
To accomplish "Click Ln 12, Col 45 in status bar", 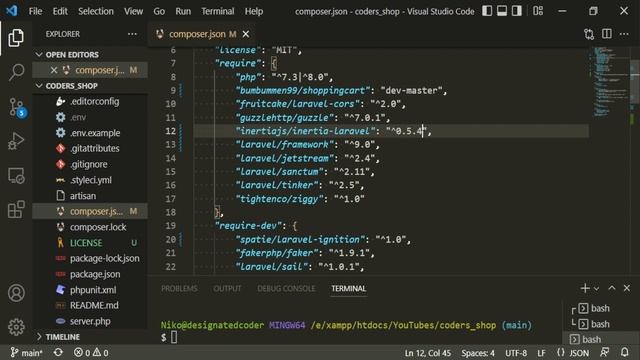I will point(428,353).
